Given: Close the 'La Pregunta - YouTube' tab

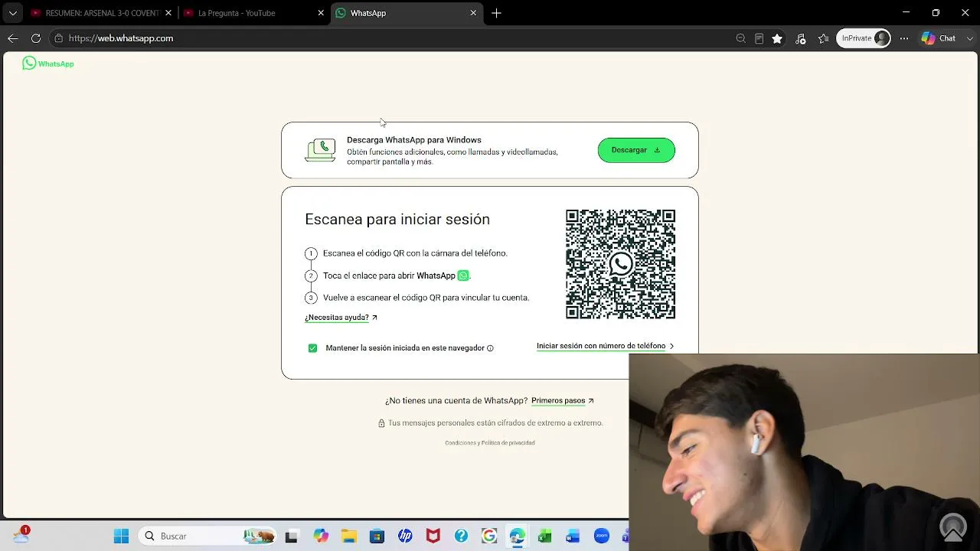Looking at the screenshot, I should point(321,13).
